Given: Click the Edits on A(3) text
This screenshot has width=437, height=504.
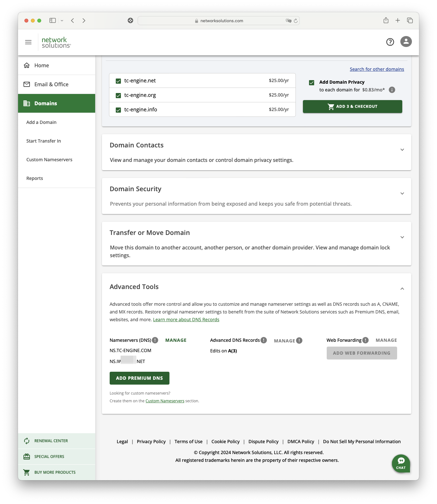Looking at the screenshot, I should [x=223, y=351].
